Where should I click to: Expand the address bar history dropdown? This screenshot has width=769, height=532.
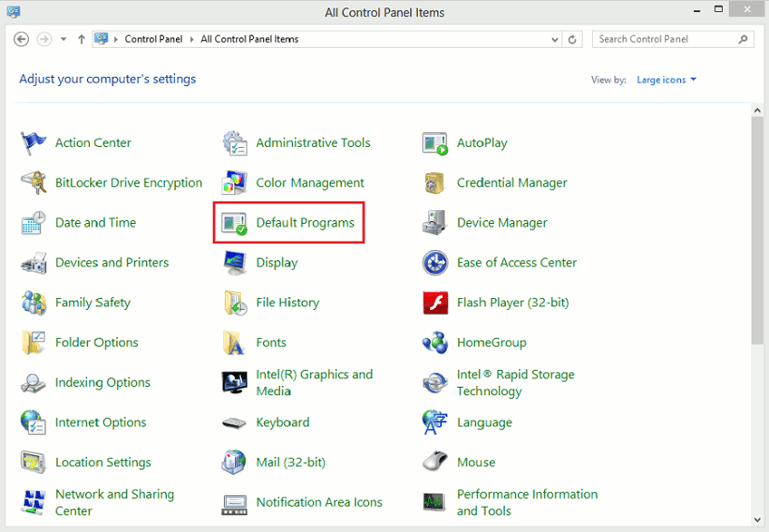pyautogui.click(x=555, y=39)
